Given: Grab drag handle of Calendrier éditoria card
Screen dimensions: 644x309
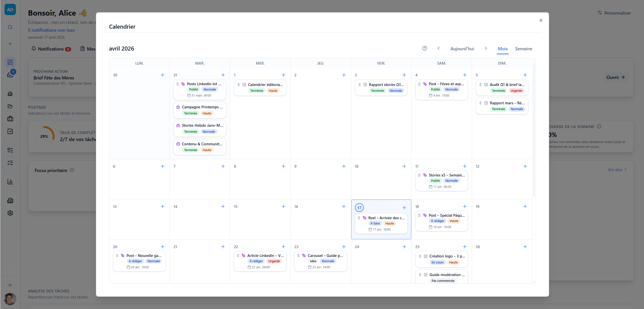Looking at the screenshot, I should click(238, 84).
